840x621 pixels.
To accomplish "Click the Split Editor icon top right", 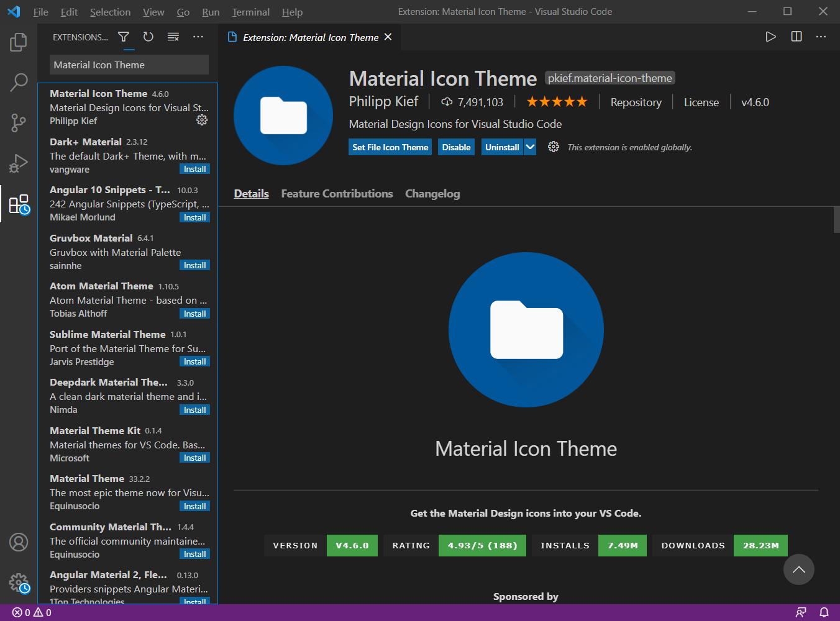I will click(x=796, y=37).
